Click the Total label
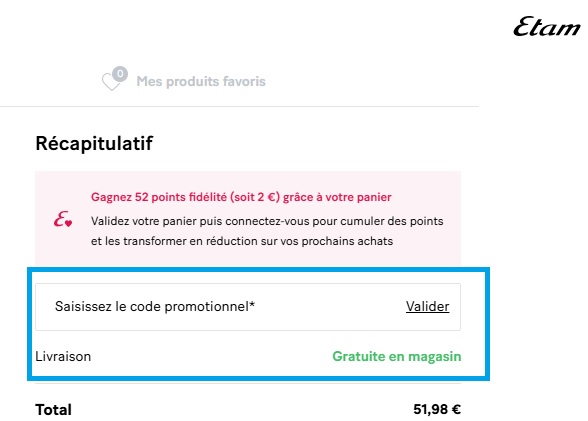The width and height of the screenshot is (588, 421). pyautogui.click(x=53, y=410)
